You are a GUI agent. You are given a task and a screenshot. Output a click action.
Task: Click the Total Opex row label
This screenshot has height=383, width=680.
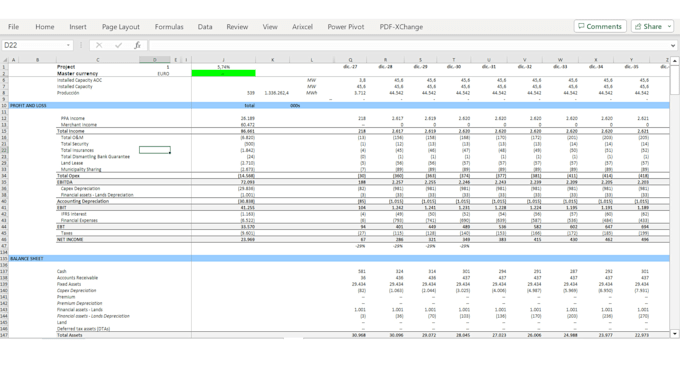coord(68,176)
